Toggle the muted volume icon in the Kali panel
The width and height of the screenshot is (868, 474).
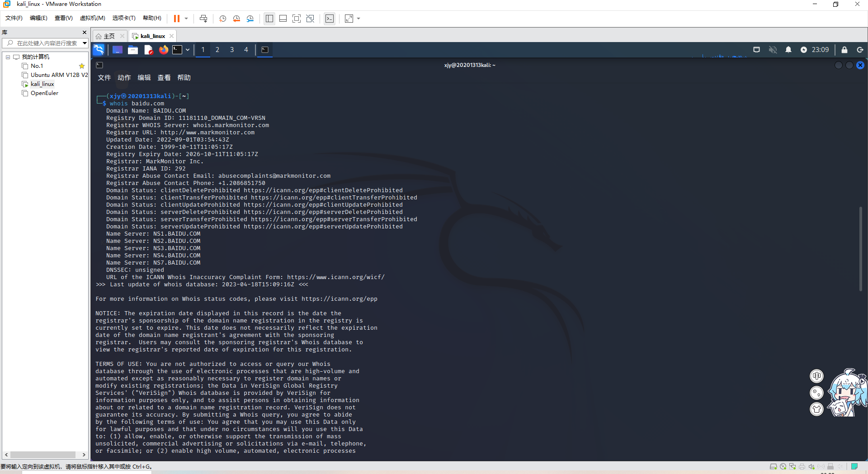(x=773, y=50)
